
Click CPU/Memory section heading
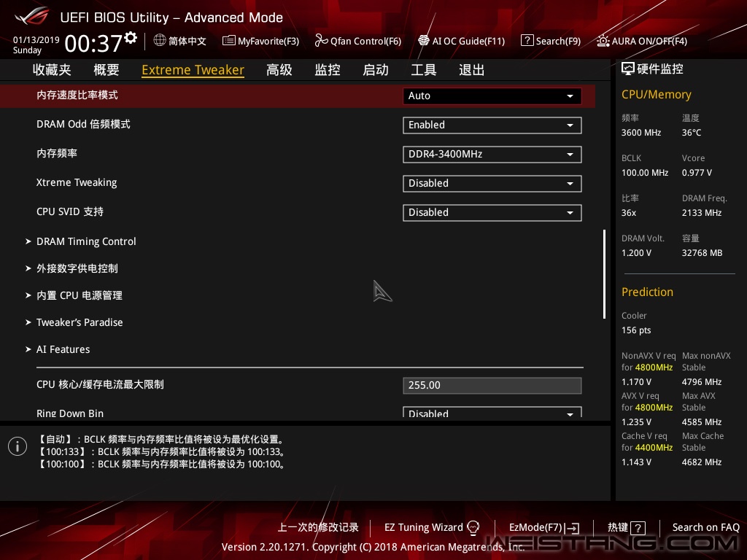click(657, 95)
